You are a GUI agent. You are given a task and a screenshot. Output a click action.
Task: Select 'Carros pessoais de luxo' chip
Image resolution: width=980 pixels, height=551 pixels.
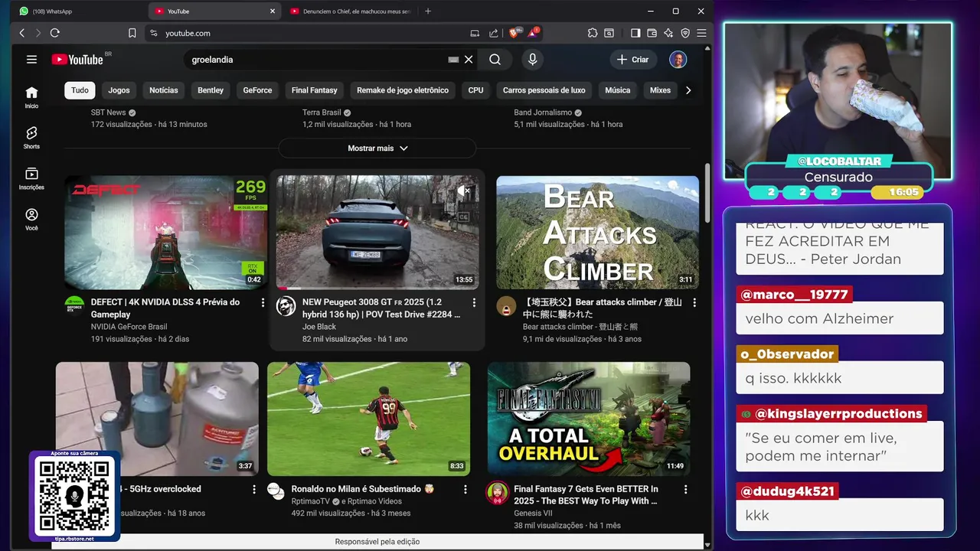544,90
